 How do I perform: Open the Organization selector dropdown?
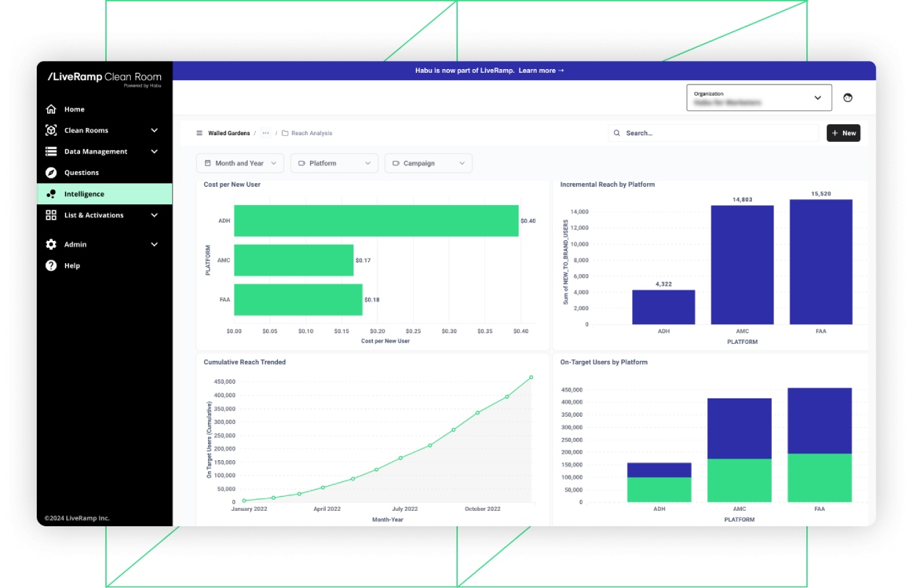point(759,98)
